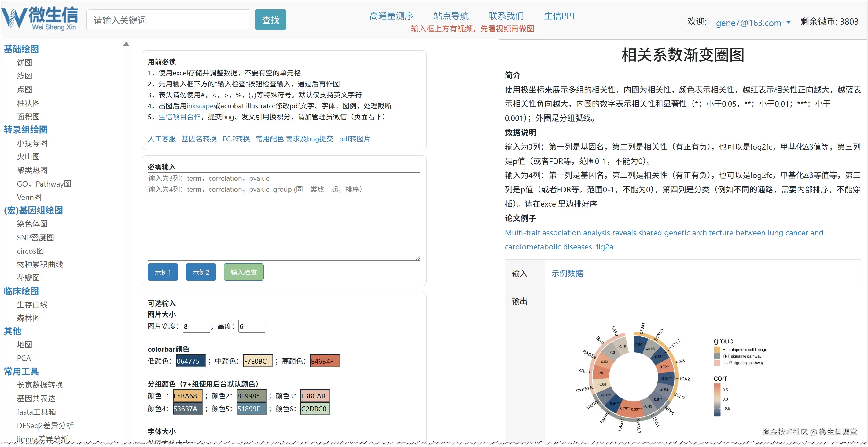This screenshot has height=447, width=868.
Task: Focus the keyword search field
Action: [x=167, y=20]
